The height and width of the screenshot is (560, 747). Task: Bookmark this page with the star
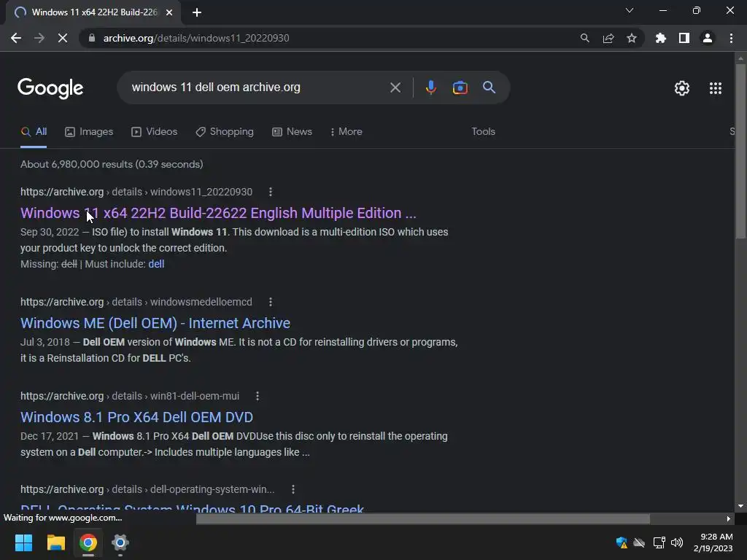click(x=632, y=38)
